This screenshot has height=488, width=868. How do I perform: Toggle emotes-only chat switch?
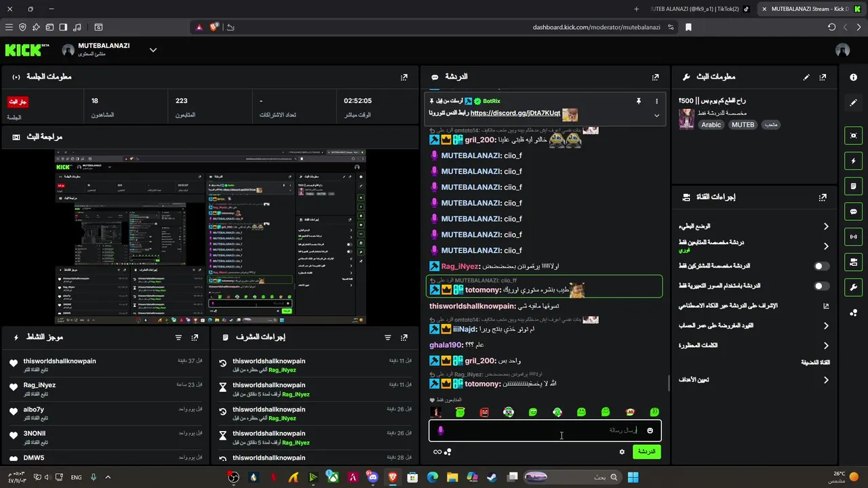pos(822,286)
